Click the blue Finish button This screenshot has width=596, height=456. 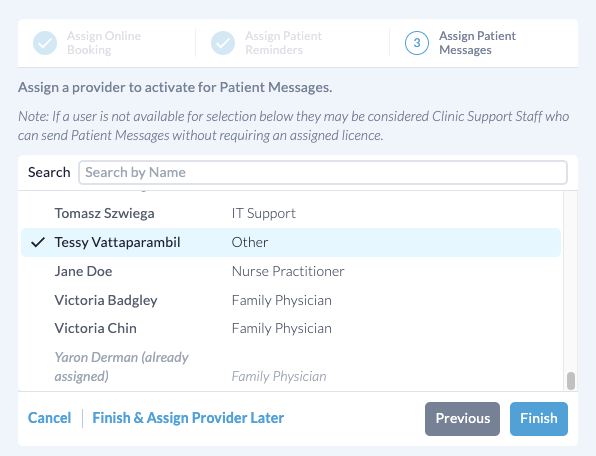point(539,419)
